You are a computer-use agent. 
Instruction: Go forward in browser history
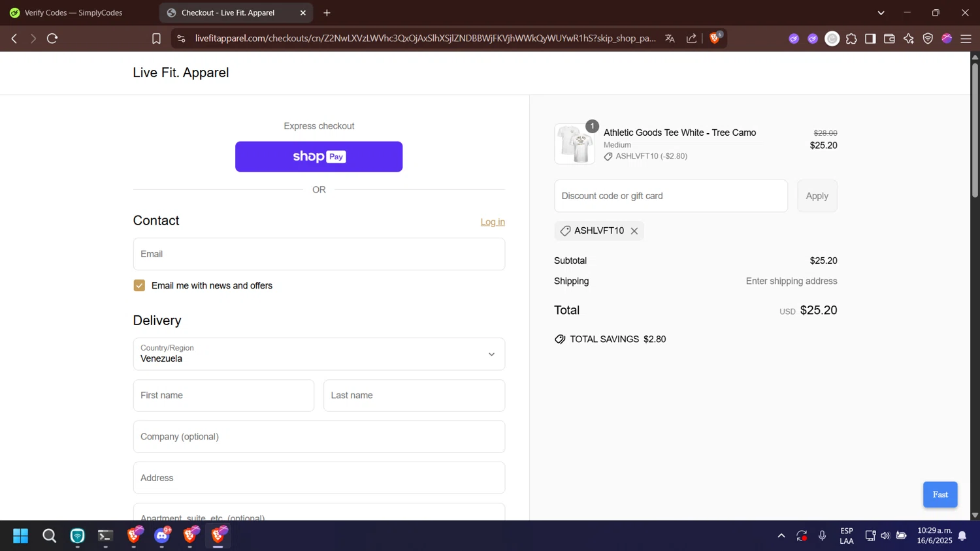tap(33, 39)
